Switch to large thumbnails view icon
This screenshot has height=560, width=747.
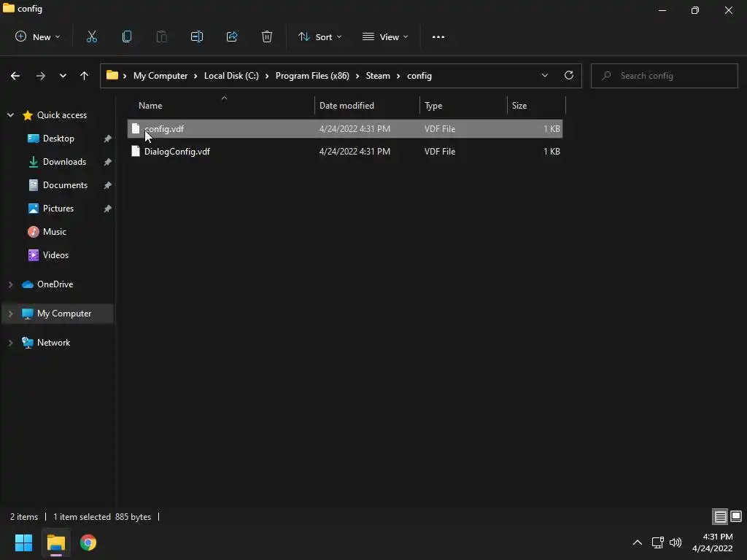tap(736, 516)
